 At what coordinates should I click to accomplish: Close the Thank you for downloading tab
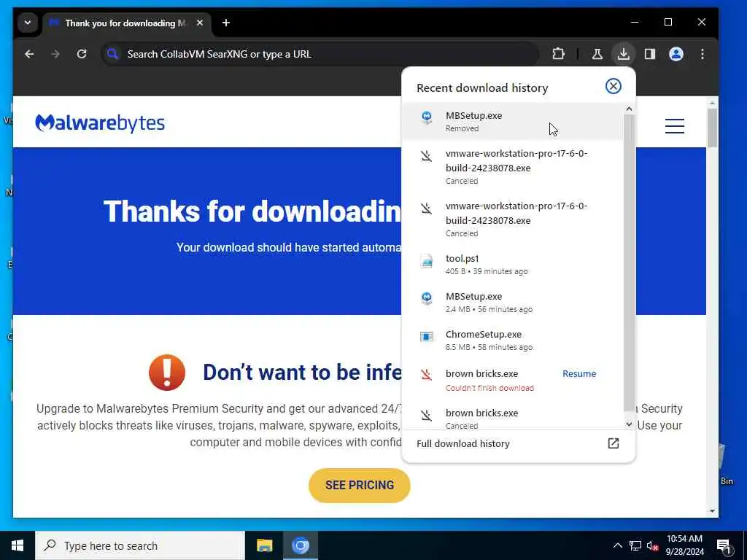pos(200,23)
